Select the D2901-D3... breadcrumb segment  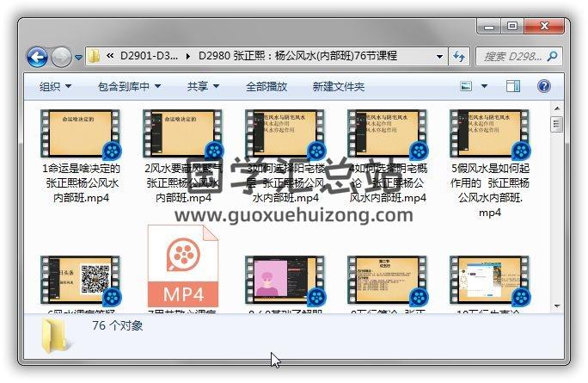[149, 56]
